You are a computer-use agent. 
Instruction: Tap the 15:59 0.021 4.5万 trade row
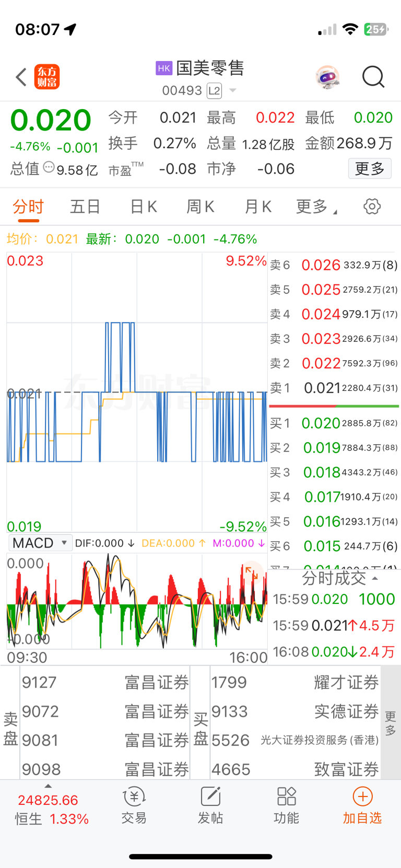pyautogui.click(x=334, y=625)
